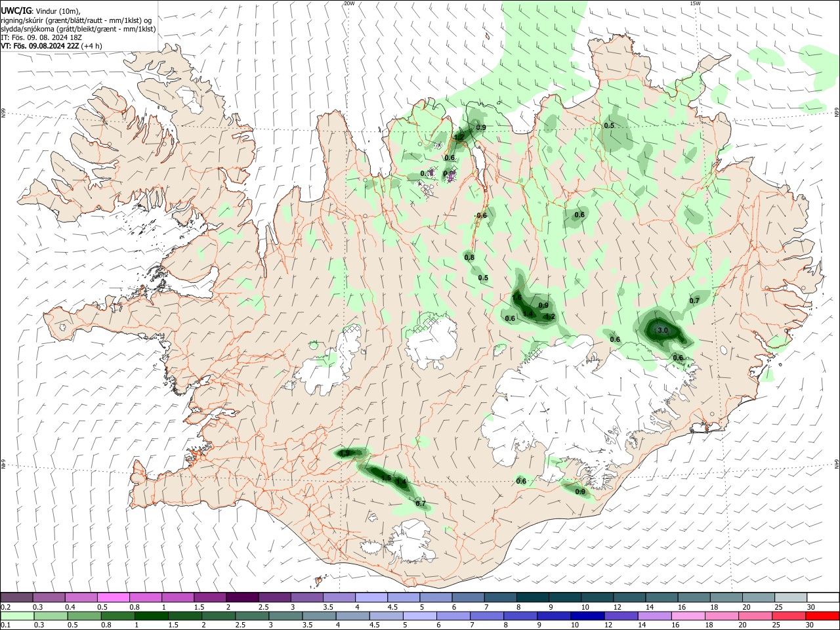Click the palest green 0.1 rain legend swatch
840x630 pixels.
pyautogui.click(x=18, y=616)
